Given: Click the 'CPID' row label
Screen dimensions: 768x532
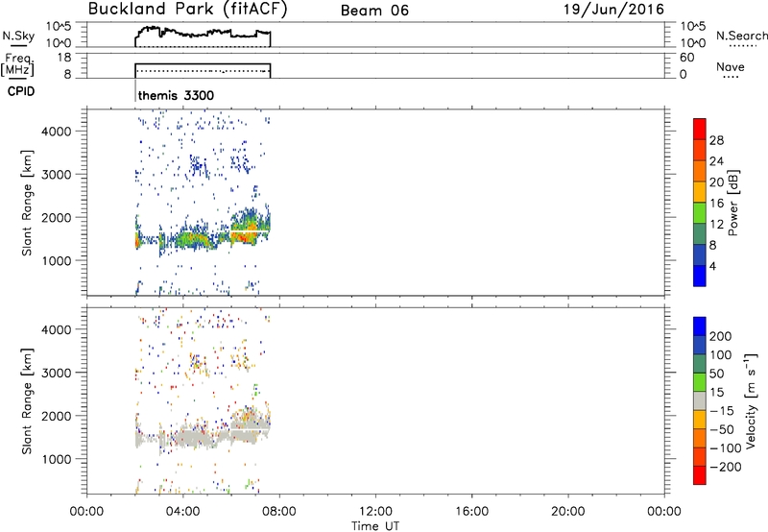Looking at the screenshot, I should 21,91.
